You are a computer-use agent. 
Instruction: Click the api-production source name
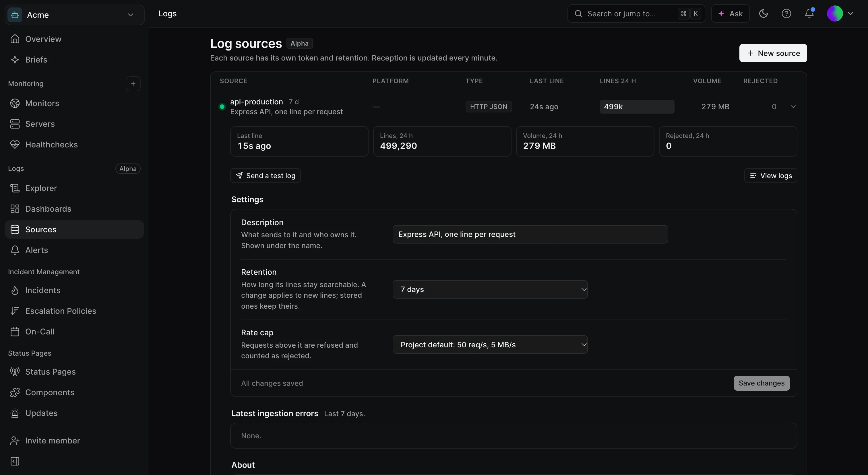tap(256, 102)
